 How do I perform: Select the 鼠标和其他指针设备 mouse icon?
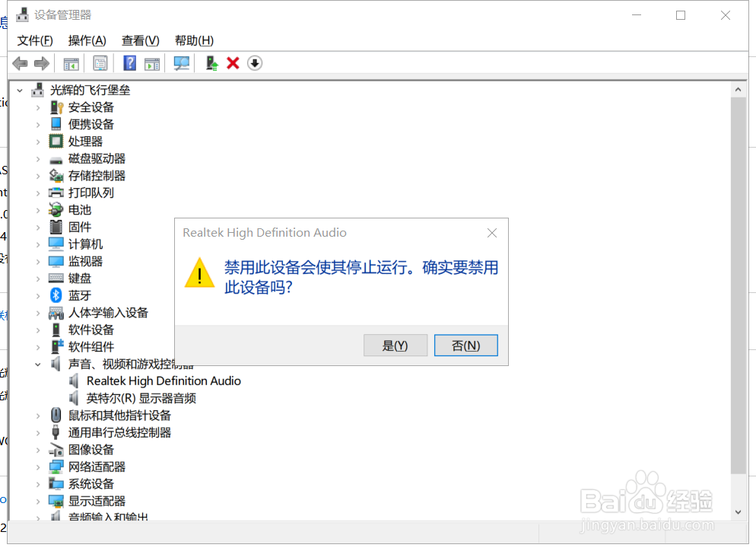coord(56,415)
